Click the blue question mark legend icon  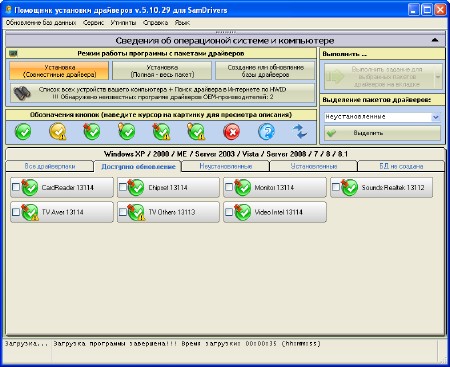tap(266, 132)
